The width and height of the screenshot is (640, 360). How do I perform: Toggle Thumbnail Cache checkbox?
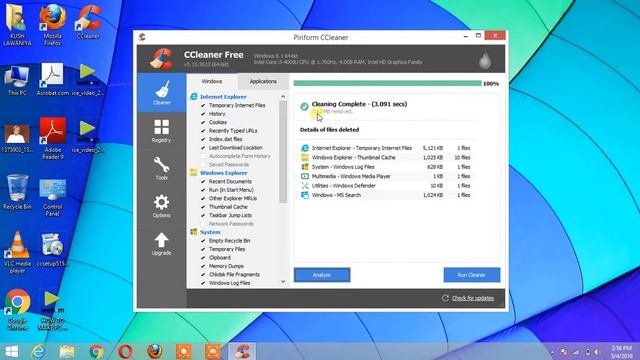(203, 207)
